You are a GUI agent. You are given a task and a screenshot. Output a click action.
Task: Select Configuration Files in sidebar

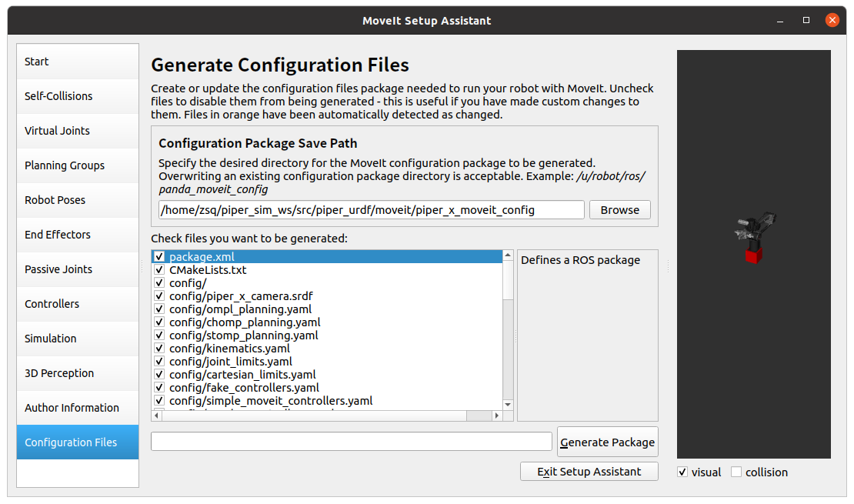(x=78, y=442)
